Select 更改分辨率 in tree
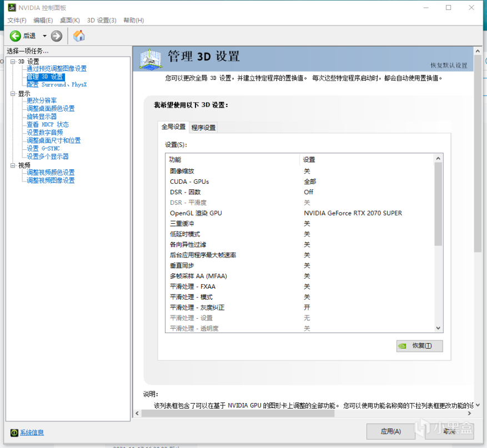 tap(42, 100)
